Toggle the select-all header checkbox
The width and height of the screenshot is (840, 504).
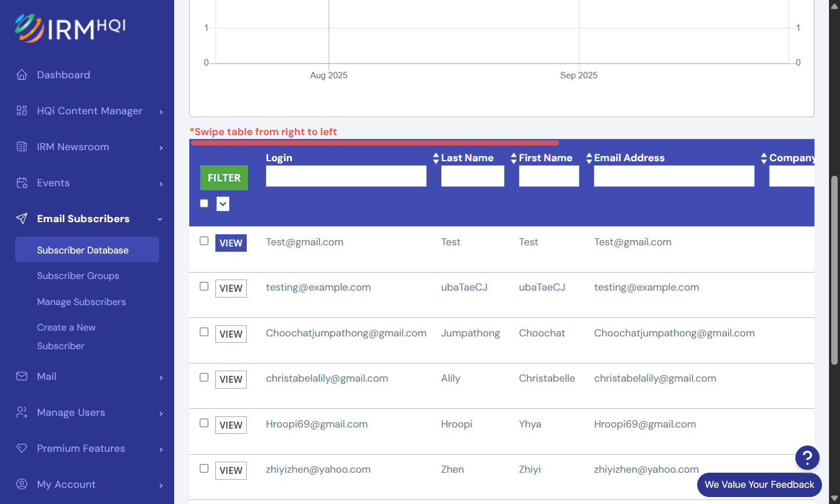tap(204, 204)
